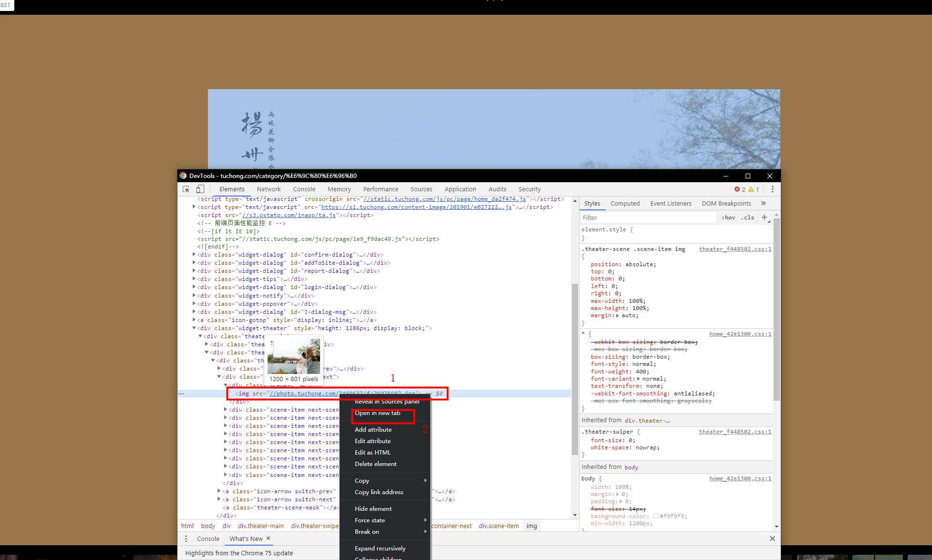
Task: Open DevTools customize three-dot menu
Action: [773, 189]
